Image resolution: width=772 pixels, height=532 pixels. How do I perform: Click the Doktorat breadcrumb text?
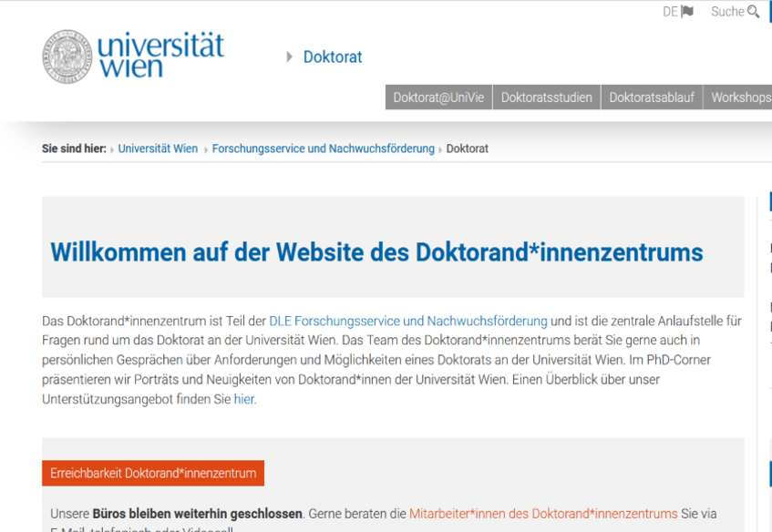coord(468,148)
